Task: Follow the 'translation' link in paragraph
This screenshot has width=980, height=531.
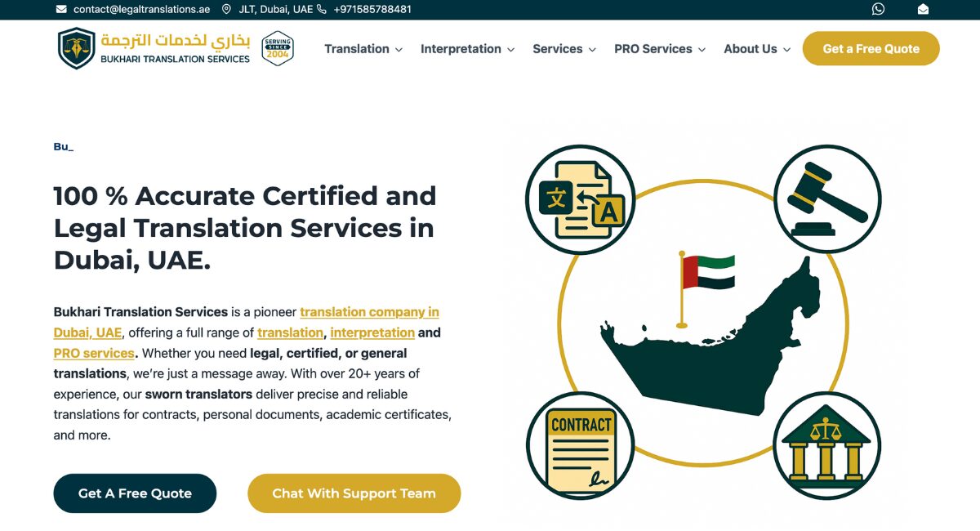Action: pos(291,332)
